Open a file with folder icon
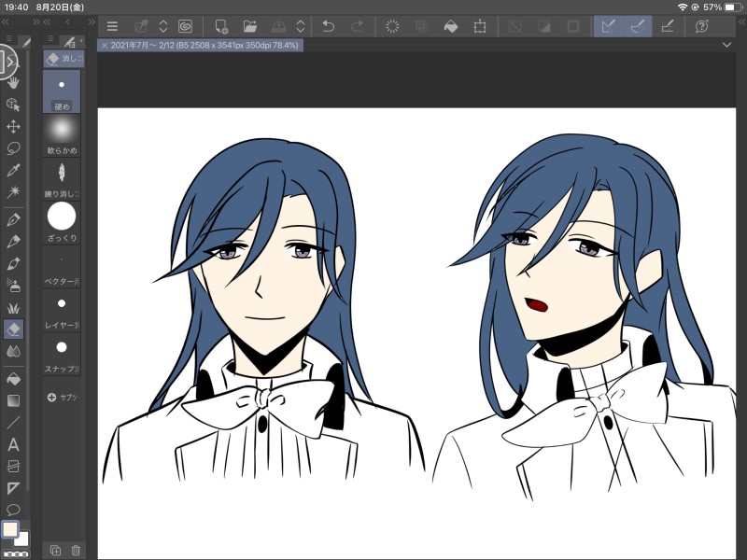 point(250,26)
